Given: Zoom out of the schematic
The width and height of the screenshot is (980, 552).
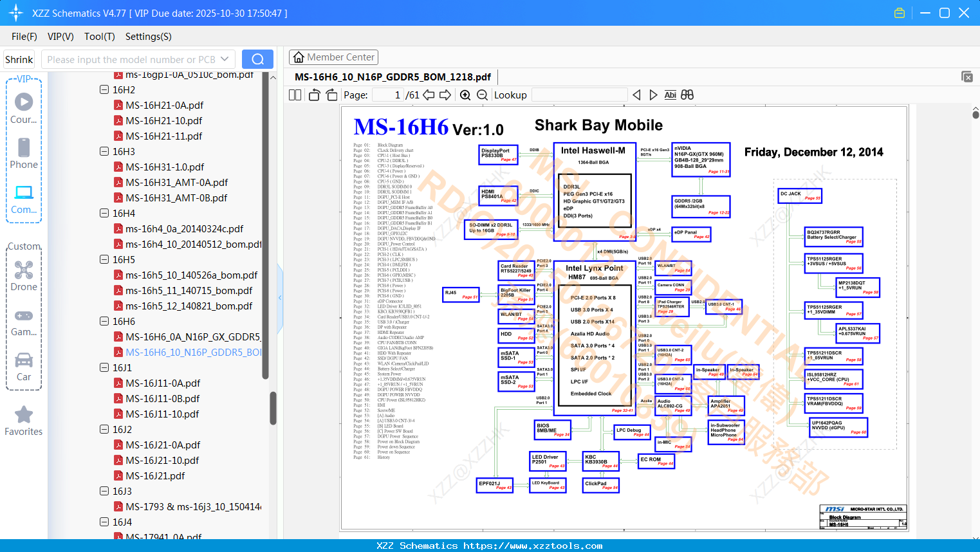Looking at the screenshot, I should 482,95.
